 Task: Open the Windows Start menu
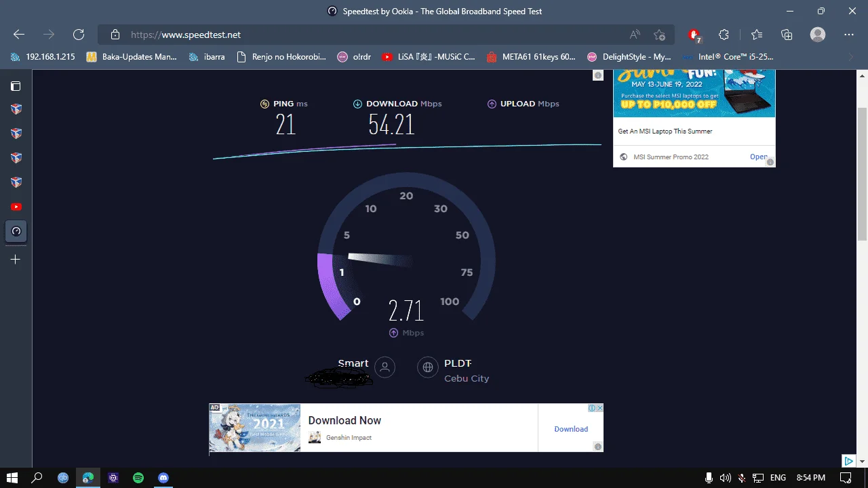[x=13, y=478]
